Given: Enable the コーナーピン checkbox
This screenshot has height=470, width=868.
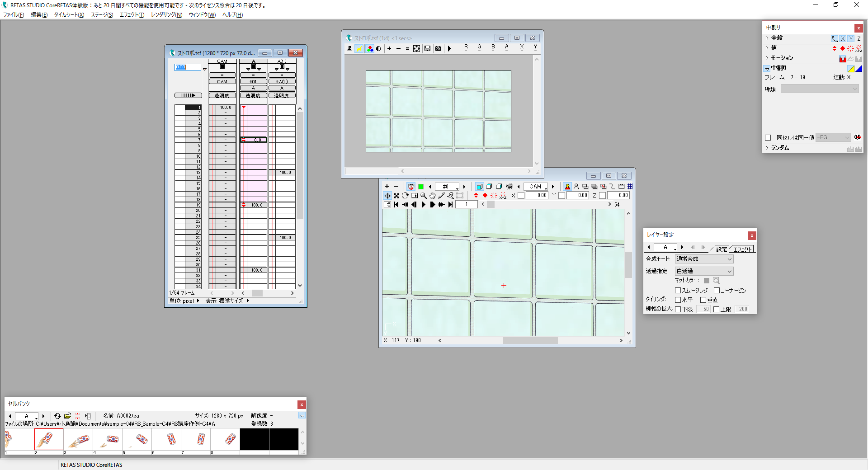Looking at the screenshot, I should 717,291.
